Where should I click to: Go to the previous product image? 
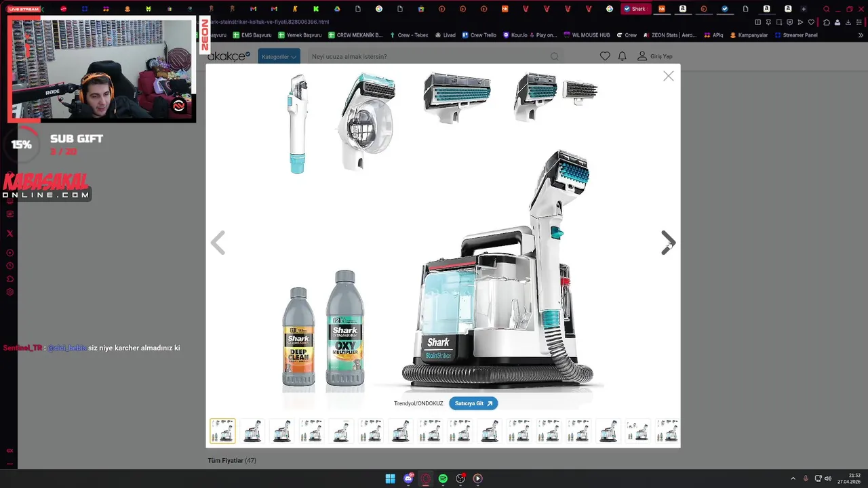coord(218,243)
